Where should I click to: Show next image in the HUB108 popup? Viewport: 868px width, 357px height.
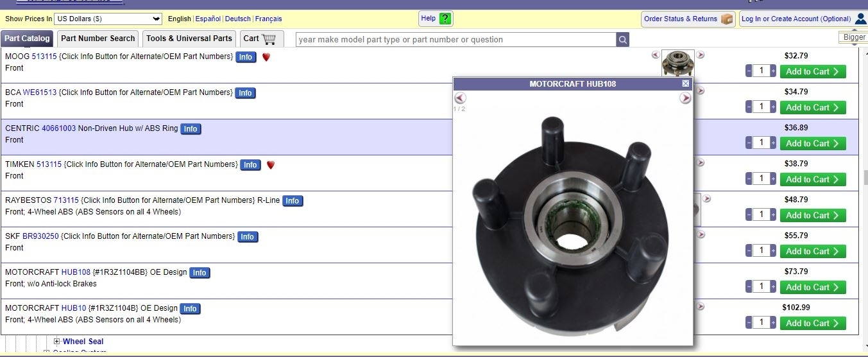click(685, 98)
